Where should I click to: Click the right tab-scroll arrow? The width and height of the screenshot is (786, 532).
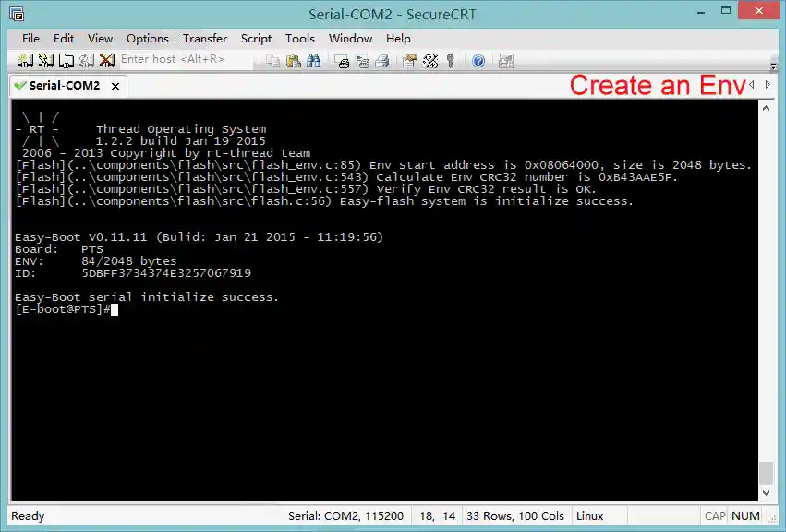(x=768, y=84)
